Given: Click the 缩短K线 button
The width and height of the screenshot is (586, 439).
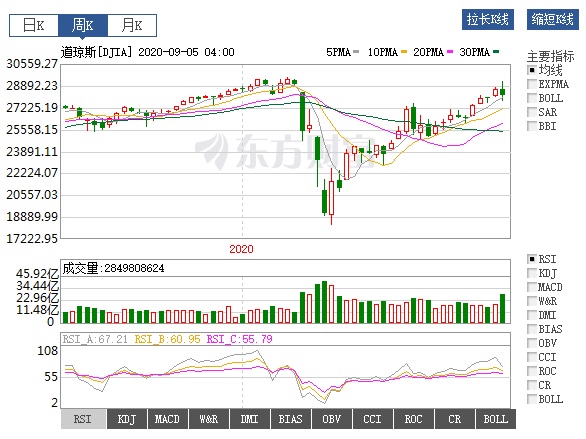Looking at the screenshot, I should pyautogui.click(x=553, y=19).
